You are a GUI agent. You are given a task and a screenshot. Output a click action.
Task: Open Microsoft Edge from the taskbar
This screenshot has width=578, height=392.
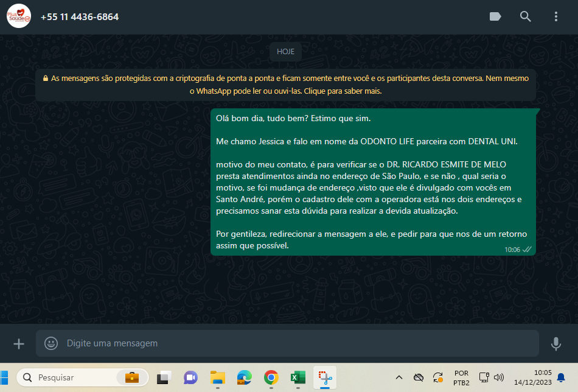(244, 377)
